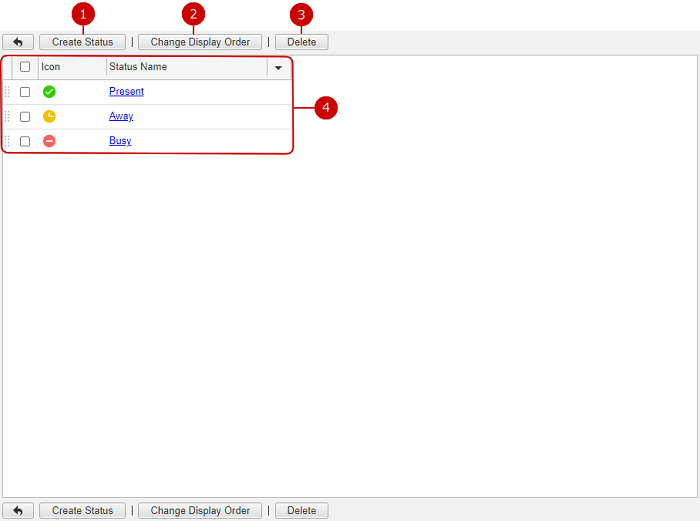The width and height of the screenshot is (700, 521).
Task: Click the bottom back arrow button
Action: point(18,511)
